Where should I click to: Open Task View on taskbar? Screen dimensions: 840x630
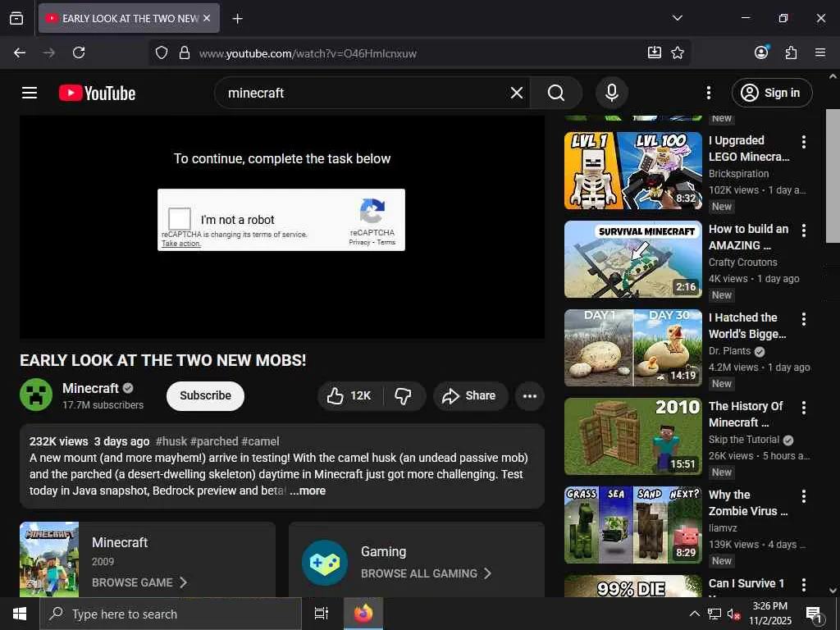321,614
